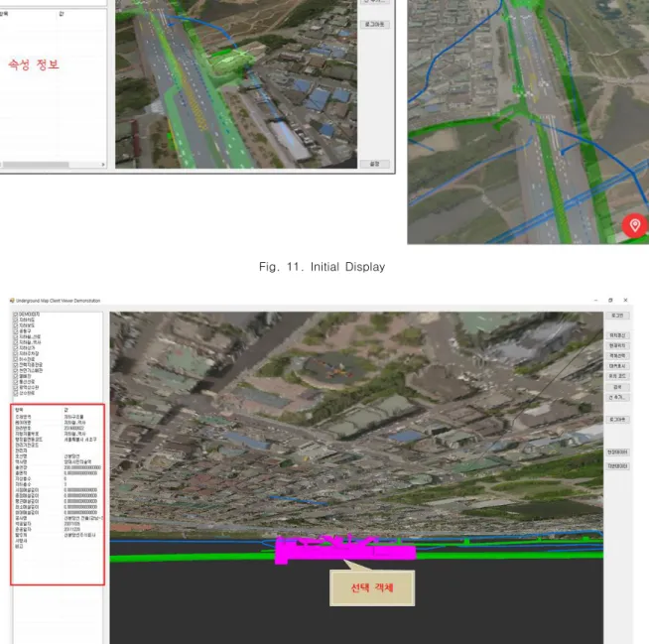Toggle the 공동구 layer checkbox

tap(16, 331)
